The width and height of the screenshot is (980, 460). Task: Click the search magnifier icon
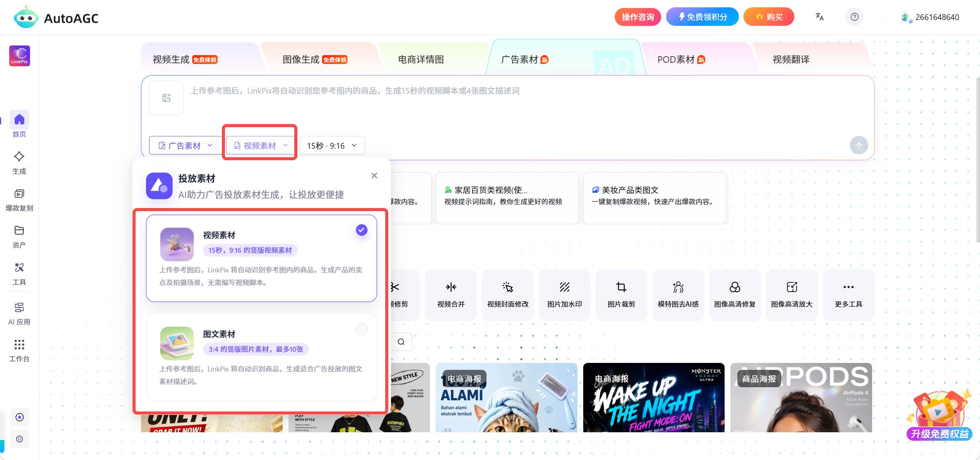(x=401, y=342)
